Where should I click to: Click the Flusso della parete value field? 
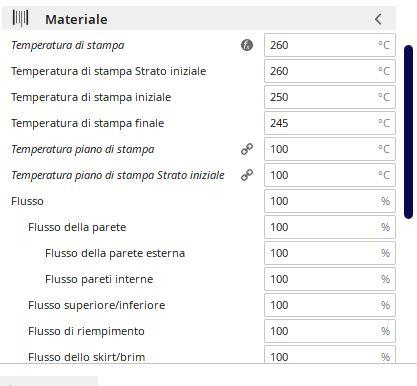pos(330,227)
